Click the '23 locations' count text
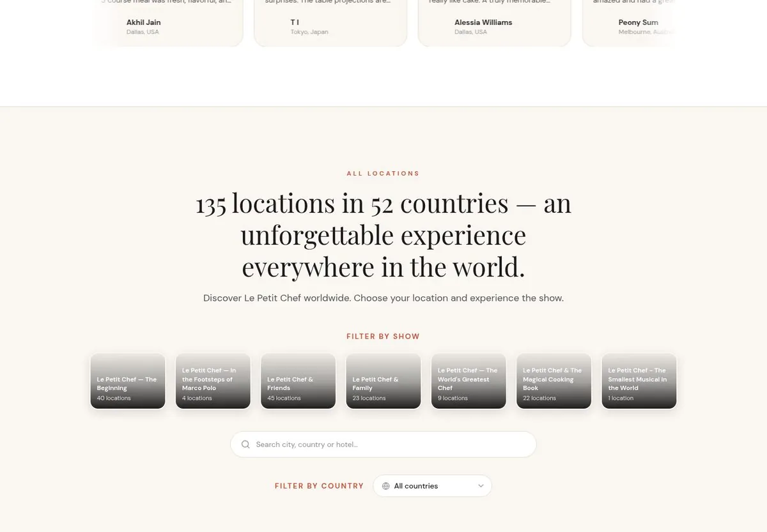767x532 pixels. [x=369, y=399]
